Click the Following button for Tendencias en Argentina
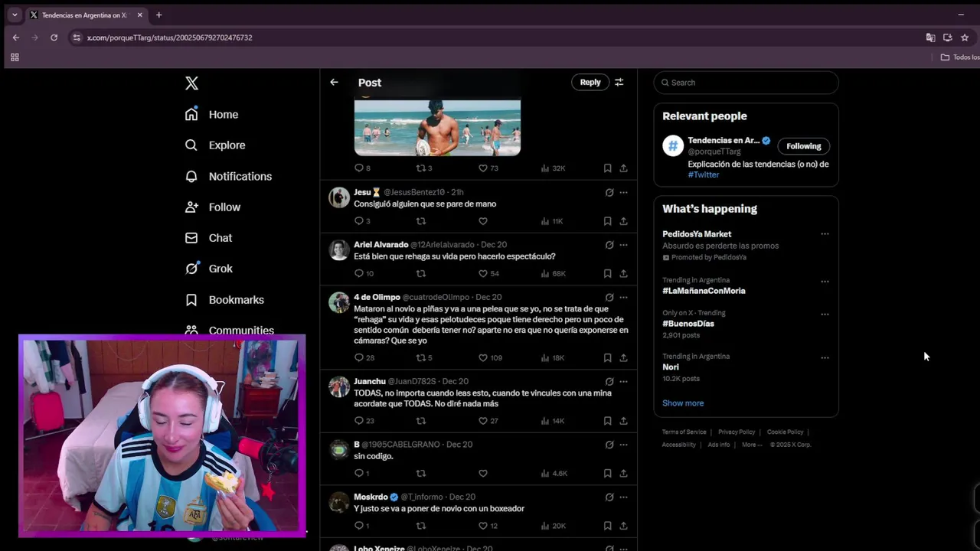 803,146
